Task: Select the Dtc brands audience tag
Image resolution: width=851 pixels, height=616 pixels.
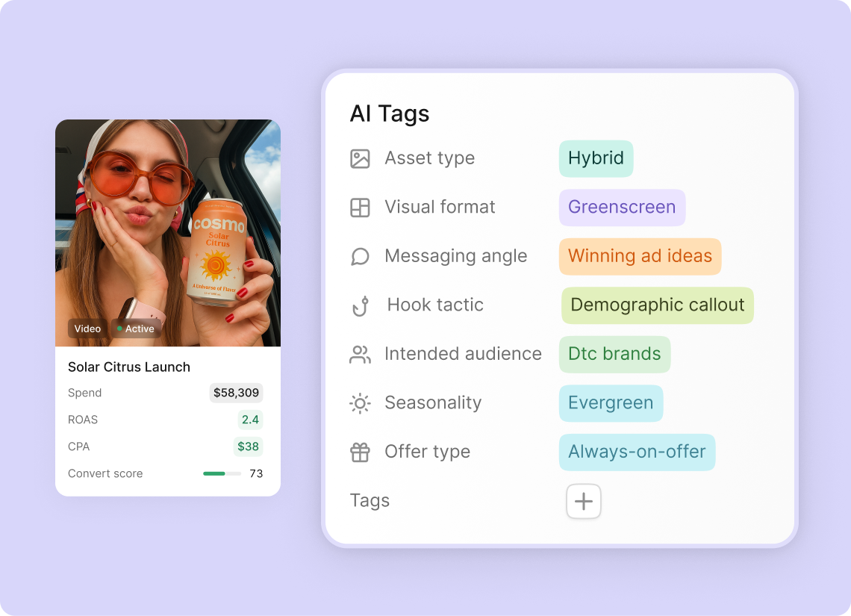Action: point(614,355)
